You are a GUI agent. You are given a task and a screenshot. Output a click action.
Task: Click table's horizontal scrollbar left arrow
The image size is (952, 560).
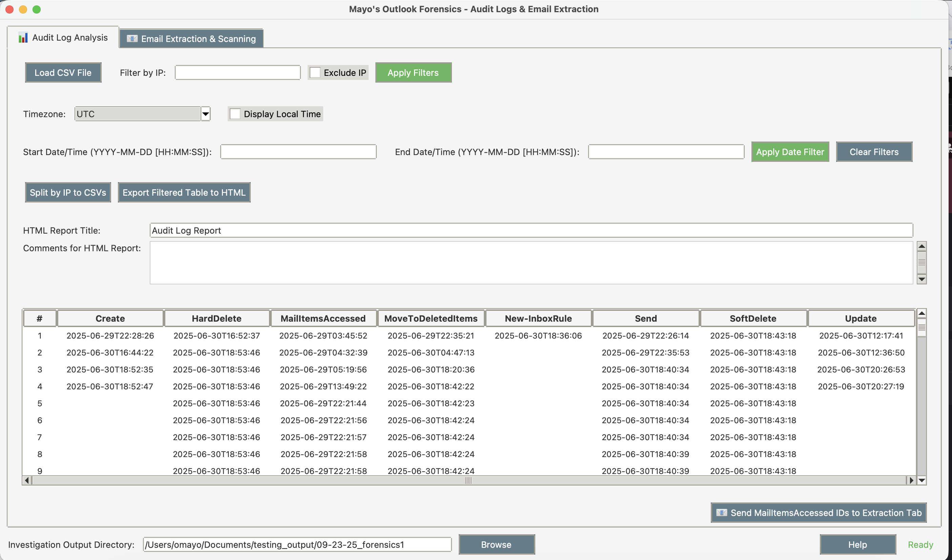pyautogui.click(x=27, y=480)
